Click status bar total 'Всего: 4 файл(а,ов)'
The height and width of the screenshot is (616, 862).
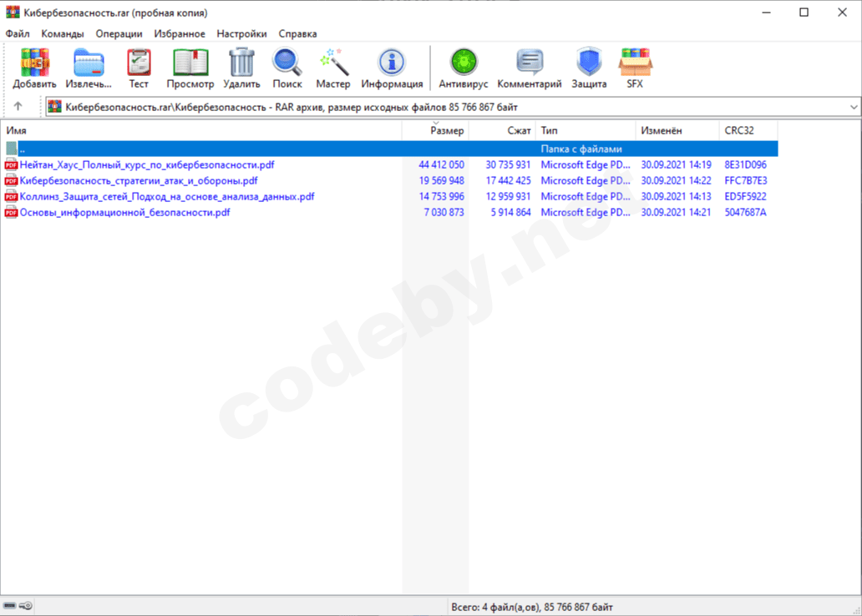tap(495, 607)
